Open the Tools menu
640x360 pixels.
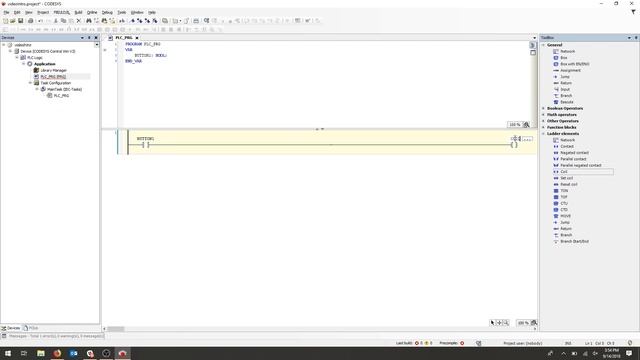[122, 13]
